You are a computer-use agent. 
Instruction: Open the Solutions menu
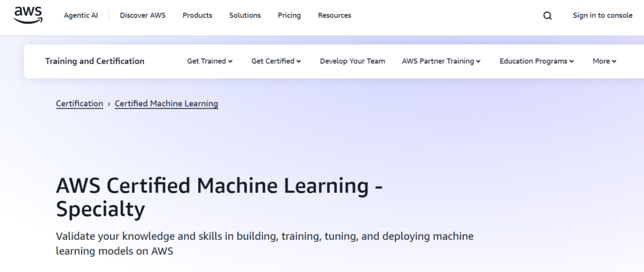[245, 16]
